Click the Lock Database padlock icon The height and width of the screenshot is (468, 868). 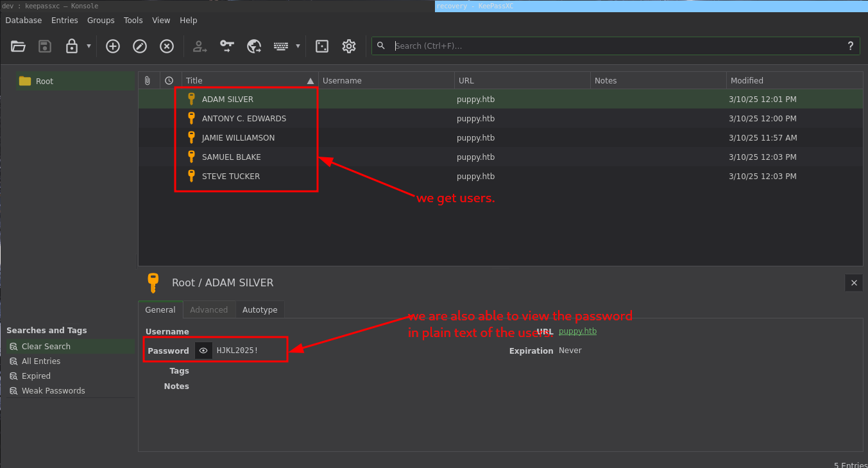pyautogui.click(x=72, y=46)
